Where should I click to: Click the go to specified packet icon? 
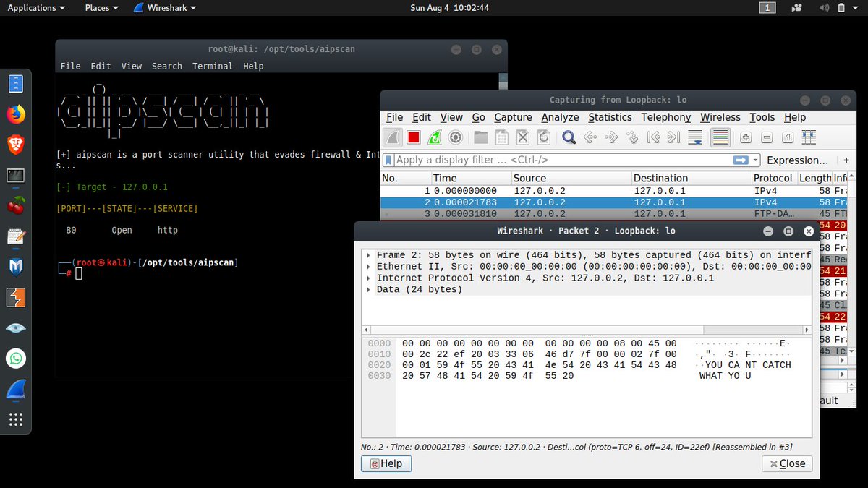coord(632,137)
